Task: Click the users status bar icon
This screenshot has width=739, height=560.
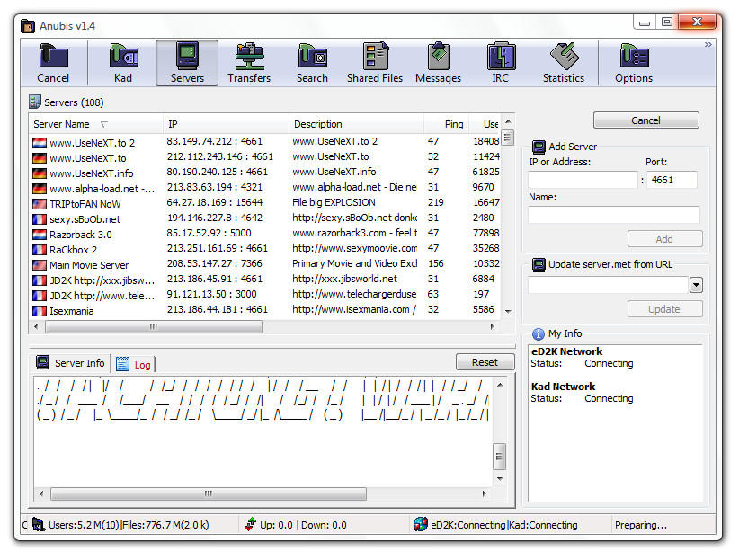Action: click(x=39, y=525)
